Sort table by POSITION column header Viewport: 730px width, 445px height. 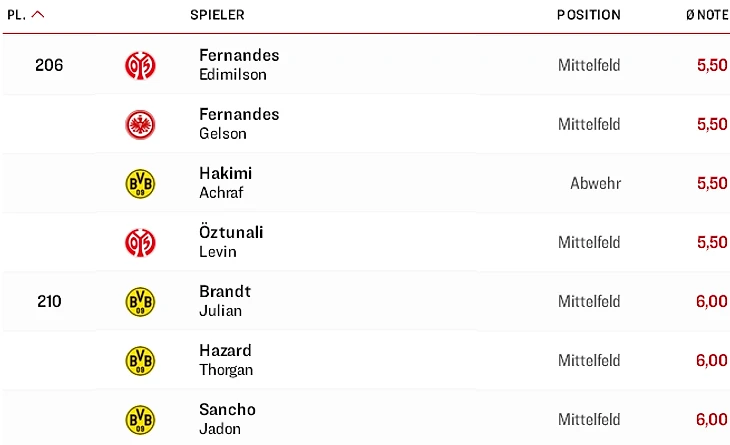point(588,15)
